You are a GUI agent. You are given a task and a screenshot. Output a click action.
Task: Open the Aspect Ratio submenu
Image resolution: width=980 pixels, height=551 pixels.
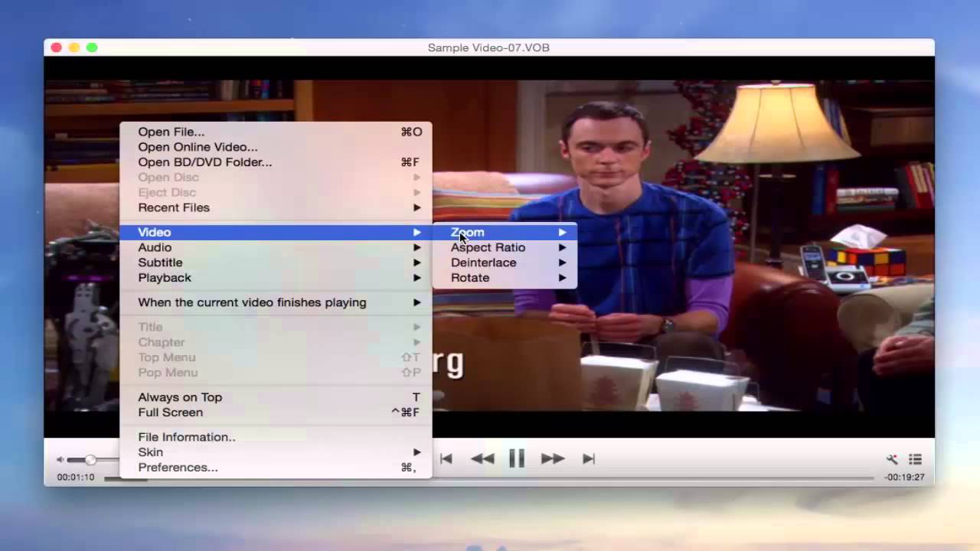(505, 247)
